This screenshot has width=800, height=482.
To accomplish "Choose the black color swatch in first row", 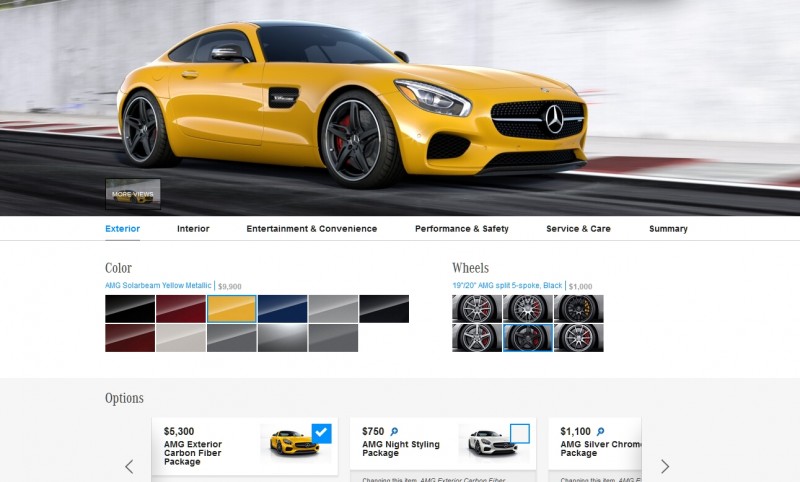I will click(x=130, y=309).
